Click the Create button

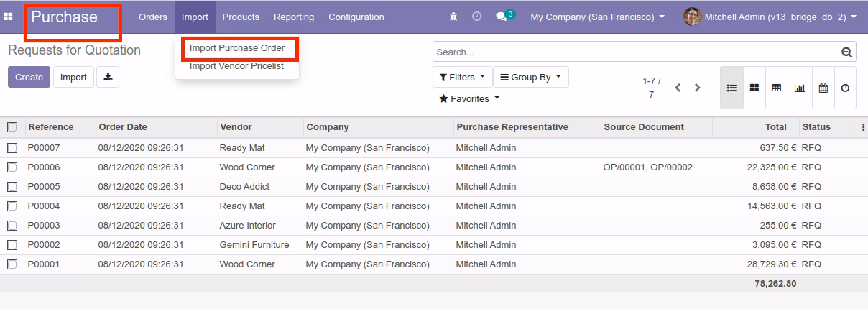click(x=29, y=77)
